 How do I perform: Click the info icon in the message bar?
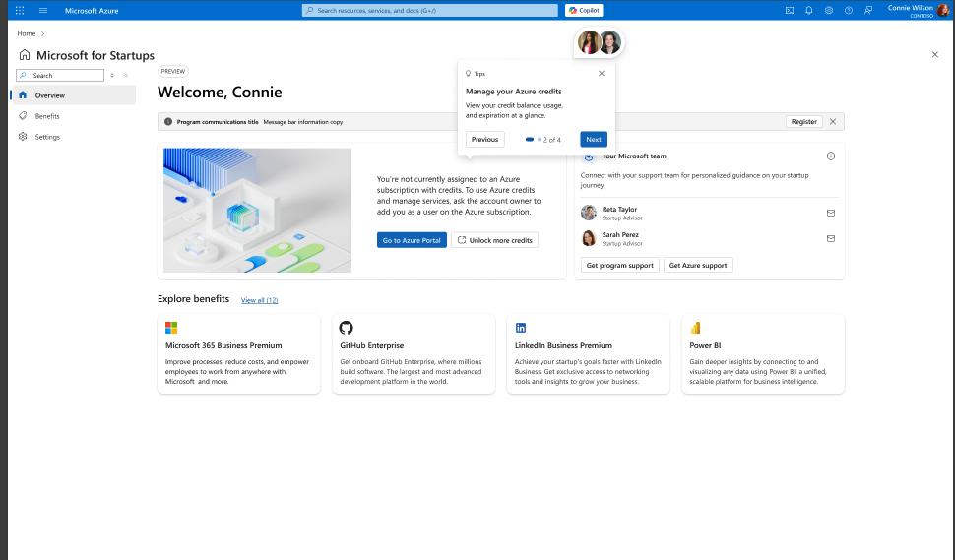168,122
